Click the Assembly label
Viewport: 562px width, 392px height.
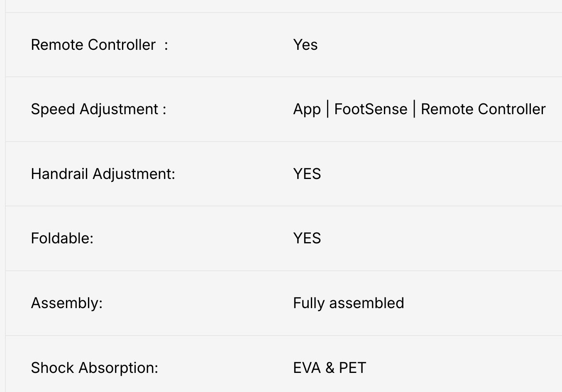click(x=66, y=303)
